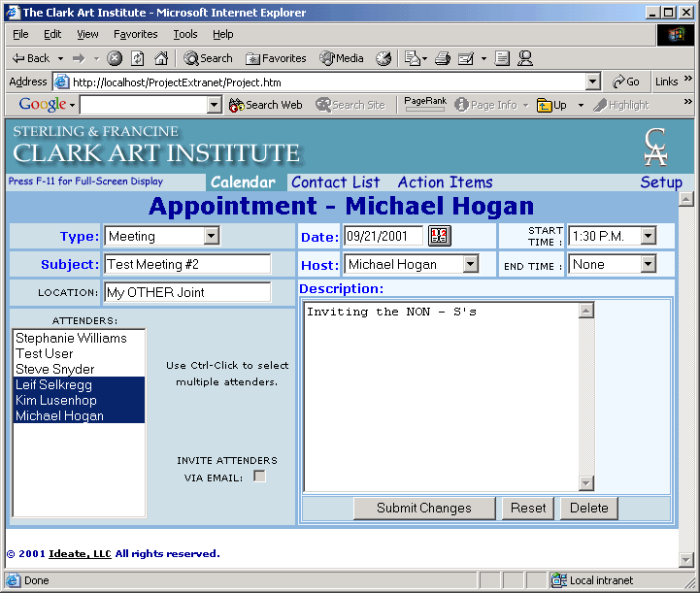This screenshot has height=593, width=700.
Task: Click Page Info on Google toolbar
Action: [486, 105]
